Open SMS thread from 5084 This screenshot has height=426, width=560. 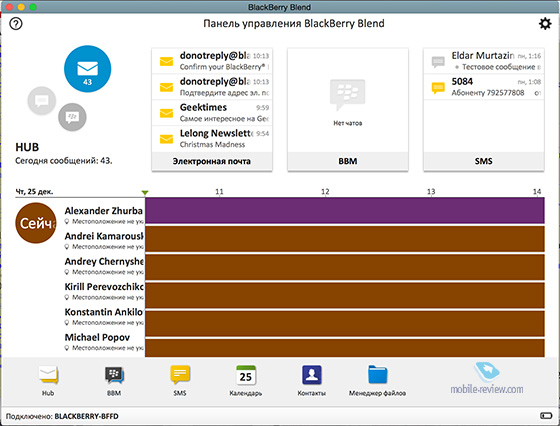(x=484, y=87)
